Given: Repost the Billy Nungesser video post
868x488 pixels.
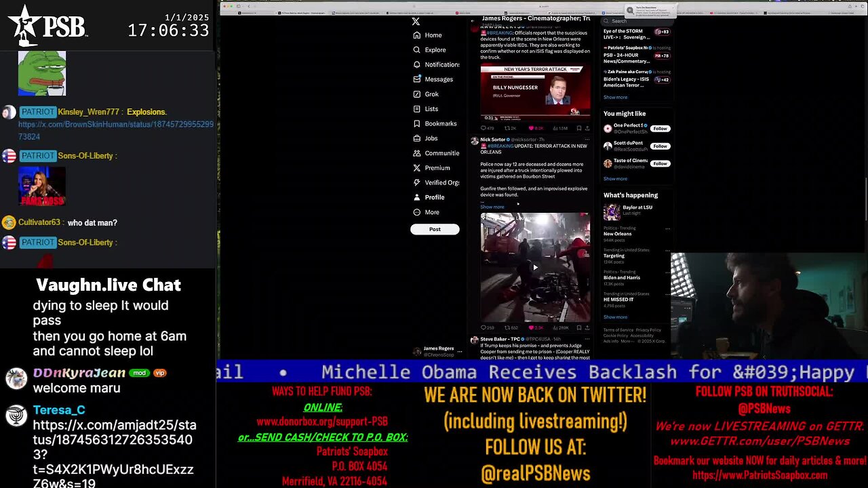Looking at the screenshot, I should [x=510, y=128].
